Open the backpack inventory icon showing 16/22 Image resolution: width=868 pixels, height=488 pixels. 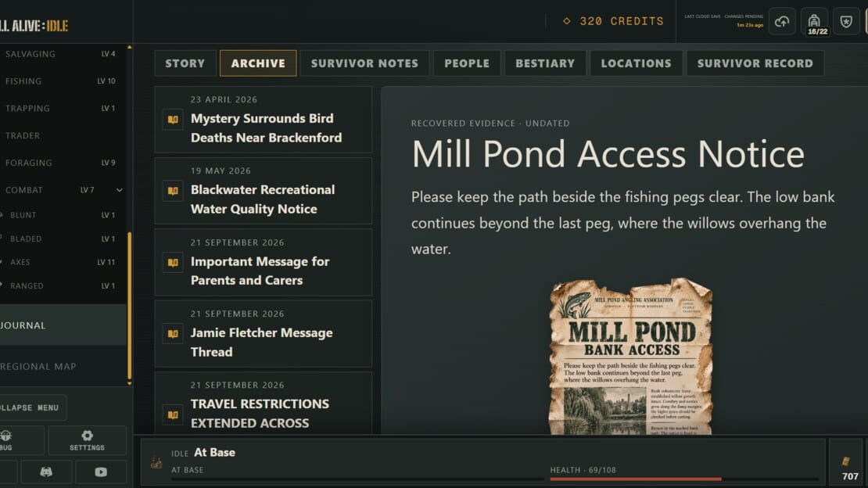click(x=814, y=22)
